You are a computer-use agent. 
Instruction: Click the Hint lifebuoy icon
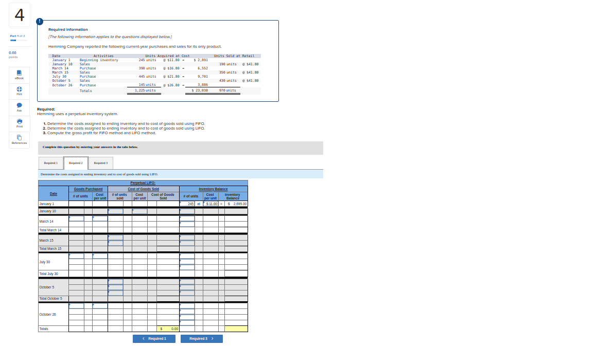coord(19,89)
